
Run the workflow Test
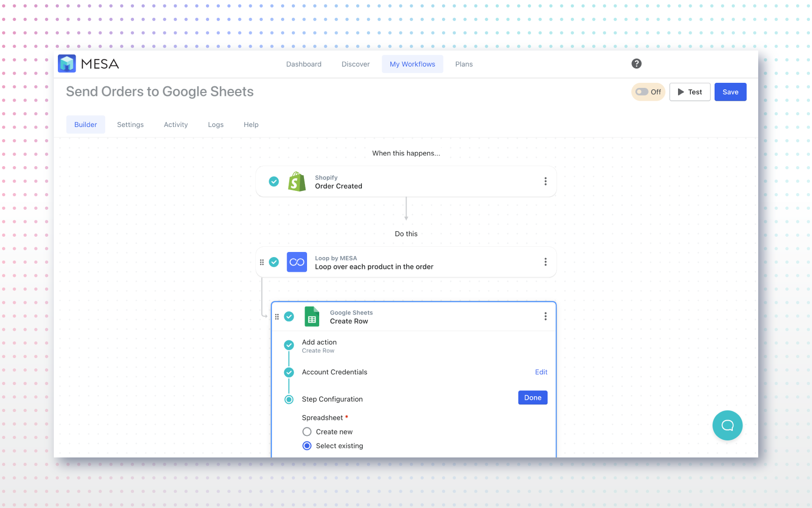pos(690,92)
